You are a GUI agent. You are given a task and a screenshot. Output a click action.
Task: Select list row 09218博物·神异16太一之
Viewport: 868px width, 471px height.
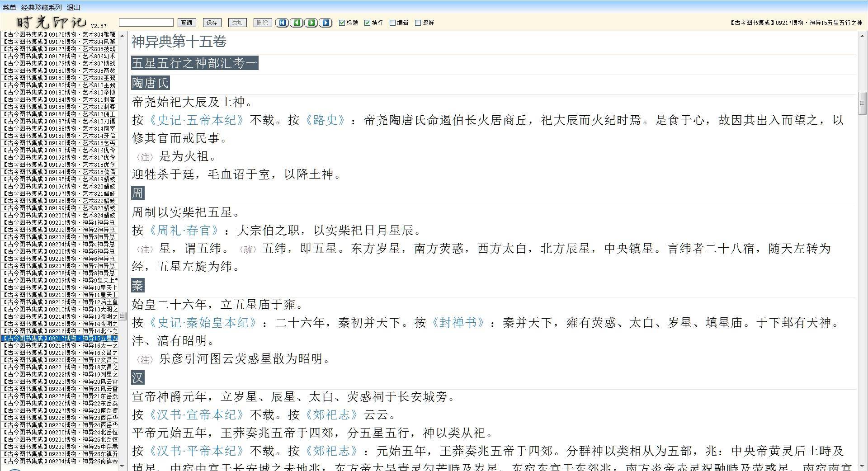pos(59,345)
